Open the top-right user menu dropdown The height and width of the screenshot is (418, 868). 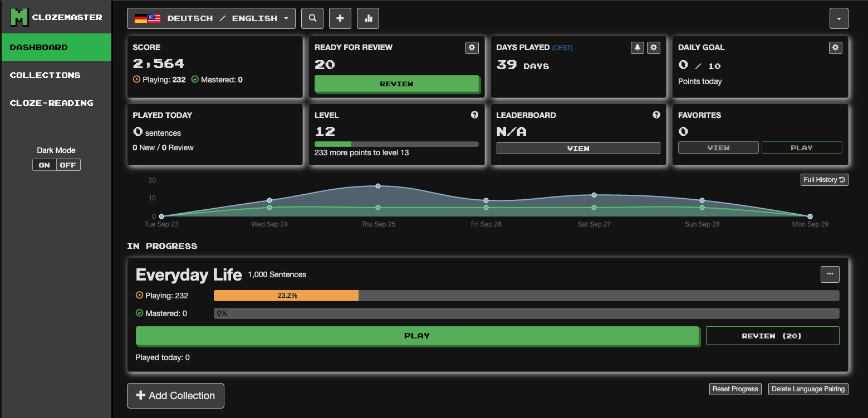tap(838, 18)
